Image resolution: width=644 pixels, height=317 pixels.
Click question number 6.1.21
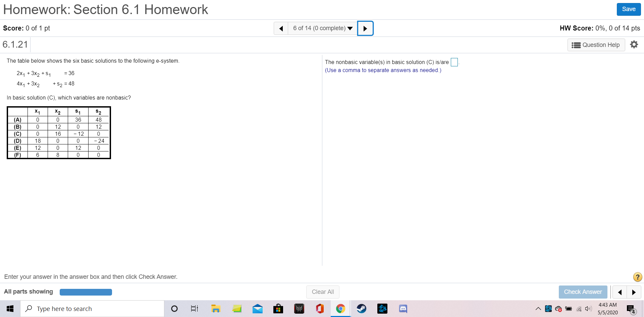[x=15, y=45]
